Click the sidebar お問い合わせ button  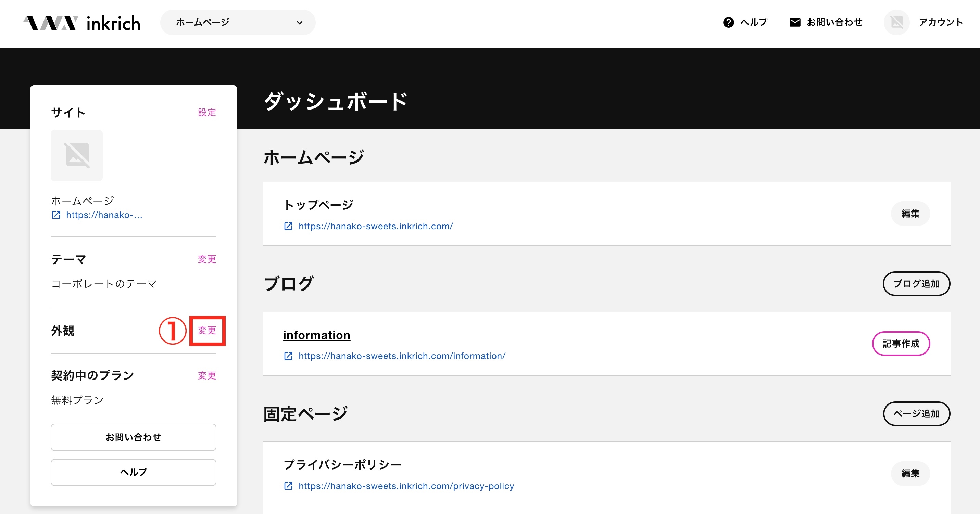pos(134,437)
